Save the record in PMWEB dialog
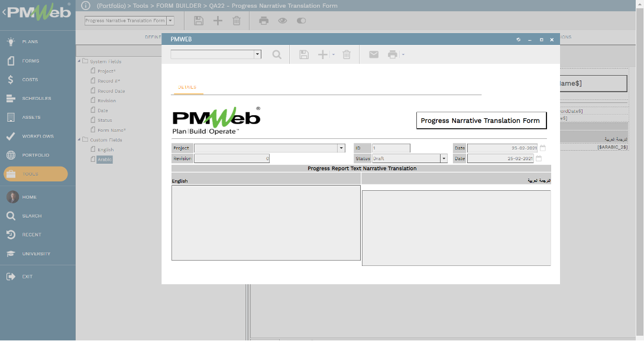 (x=304, y=54)
